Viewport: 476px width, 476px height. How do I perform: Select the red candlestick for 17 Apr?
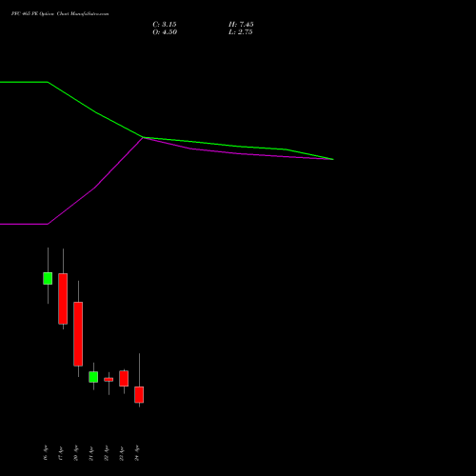tap(63, 299)
